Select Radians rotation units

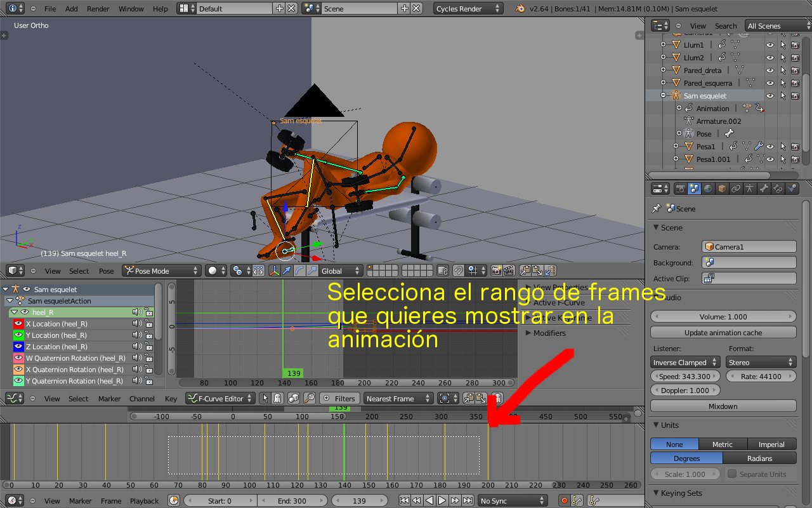[759, 458]
